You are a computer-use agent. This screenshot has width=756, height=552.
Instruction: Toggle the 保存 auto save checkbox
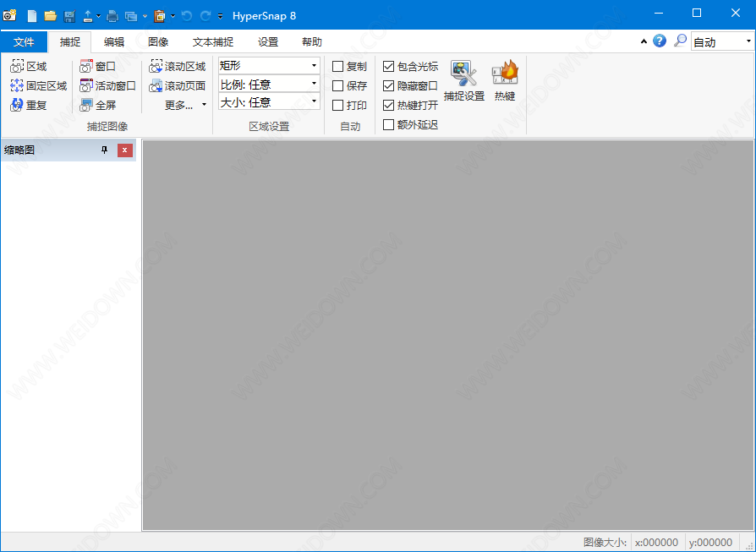pos(338,86)
